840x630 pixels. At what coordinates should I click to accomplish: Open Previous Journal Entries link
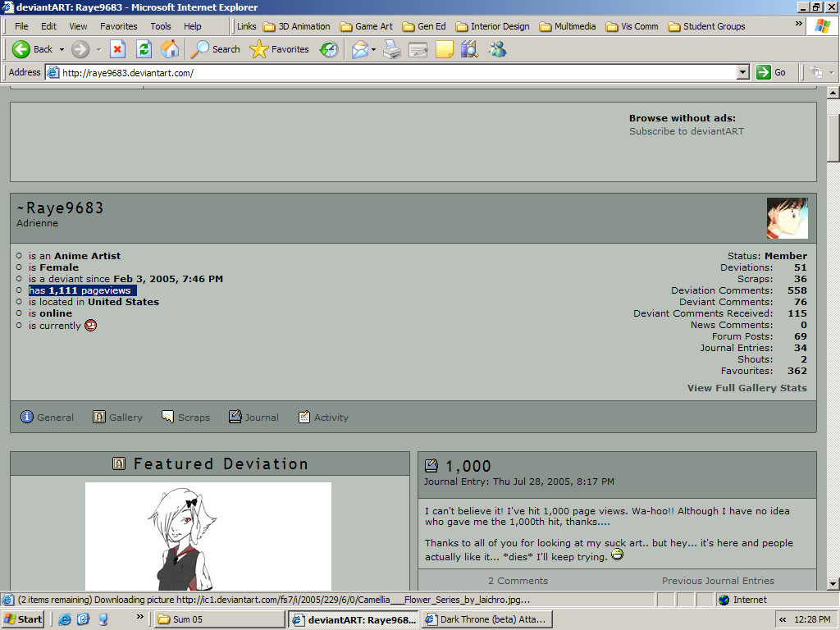pos(718,581)
